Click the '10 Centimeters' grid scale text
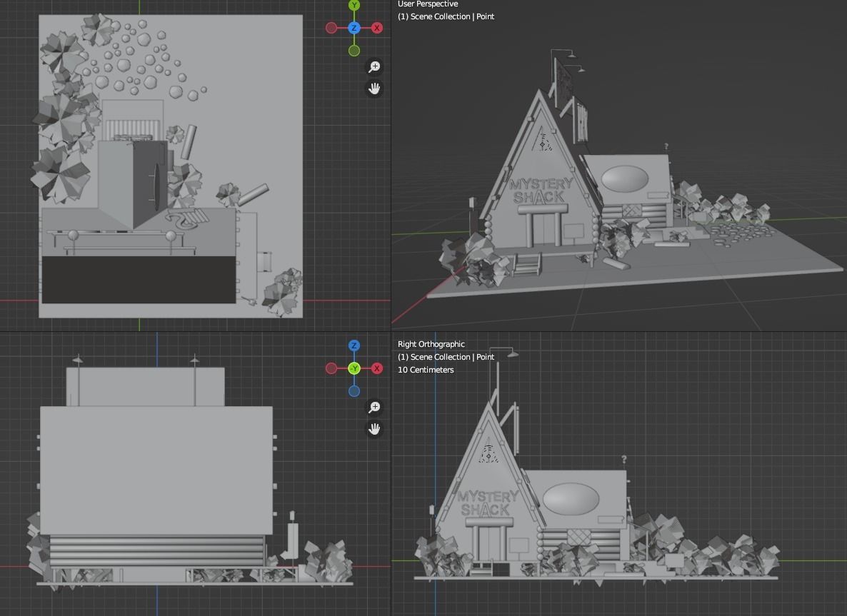The width and height of the screenshot is (847, 616). pyautogui.click(x=426, y=370)
